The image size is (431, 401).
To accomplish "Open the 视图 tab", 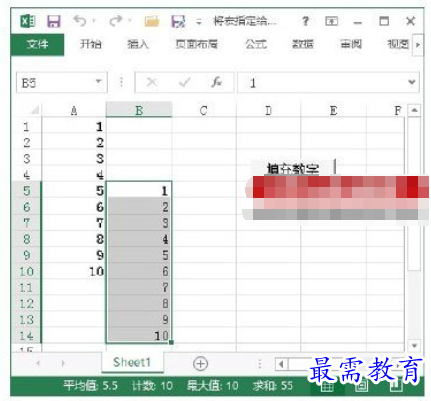I will point(398,44).
